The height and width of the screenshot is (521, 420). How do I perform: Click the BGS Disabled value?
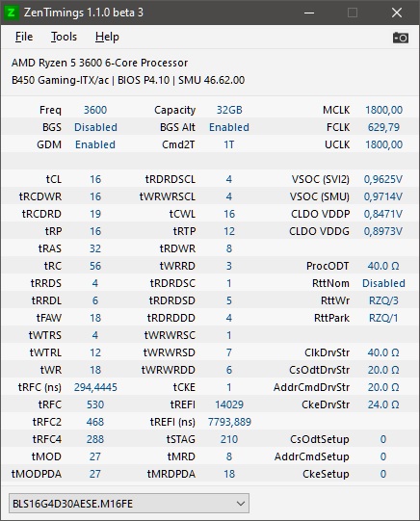point(95,127)
